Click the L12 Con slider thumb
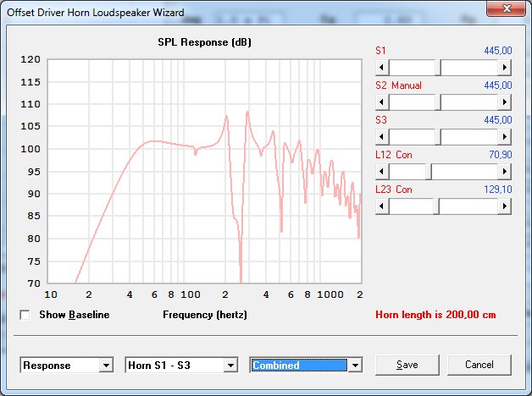The width and height of the screenshot is (532, 396). pos(429,172)
